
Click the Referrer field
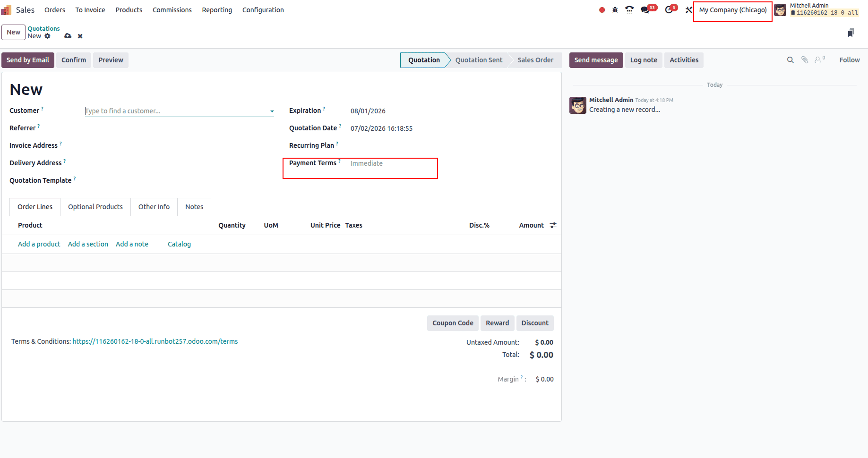coord(180,128)
